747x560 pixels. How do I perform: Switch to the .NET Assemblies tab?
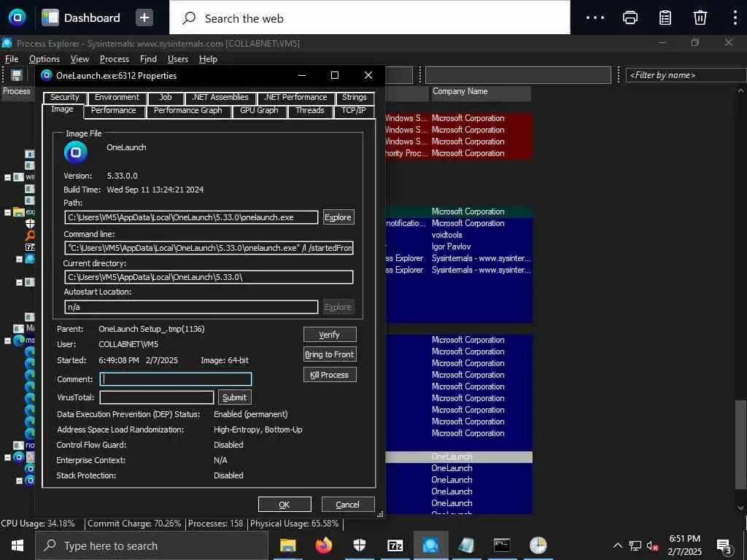point(220,97)
